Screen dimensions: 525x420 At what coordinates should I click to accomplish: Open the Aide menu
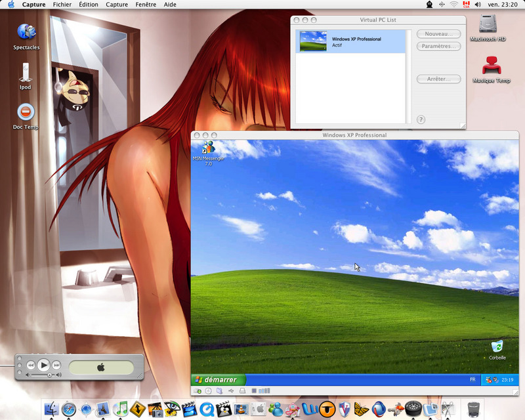(x=170, y=5)
